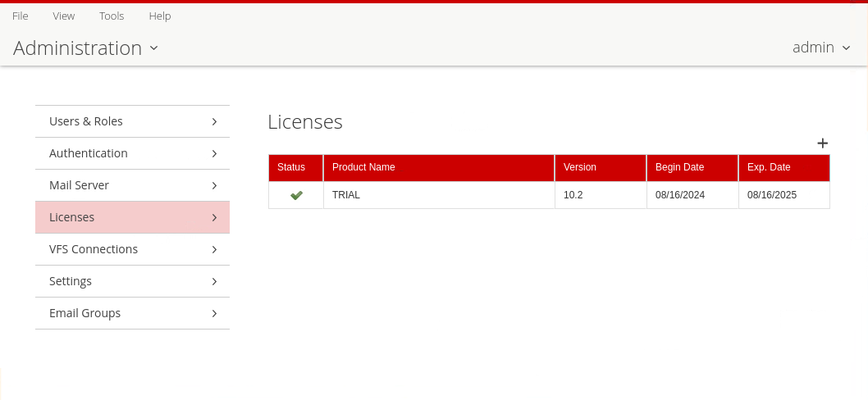Click the Begin Date column header
The image size is (868, 400).
pyautogui.click(x=679, y=167)
